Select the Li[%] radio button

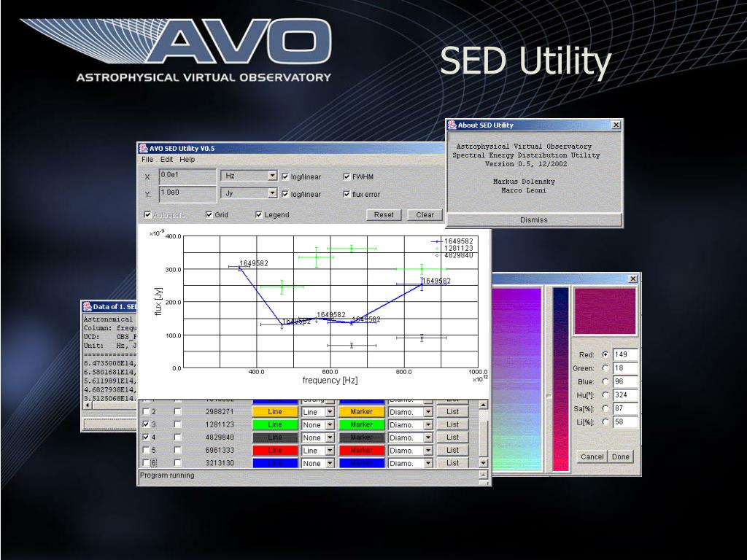[605, 421]
